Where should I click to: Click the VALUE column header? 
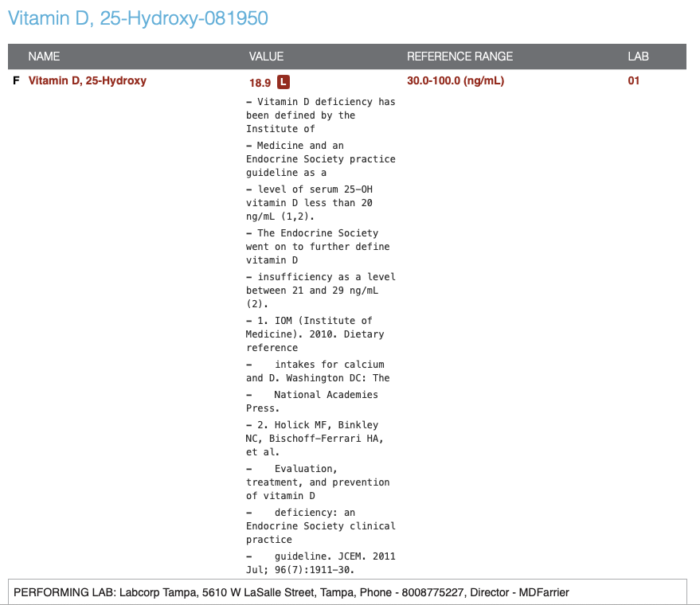click(x=266, y=57)
